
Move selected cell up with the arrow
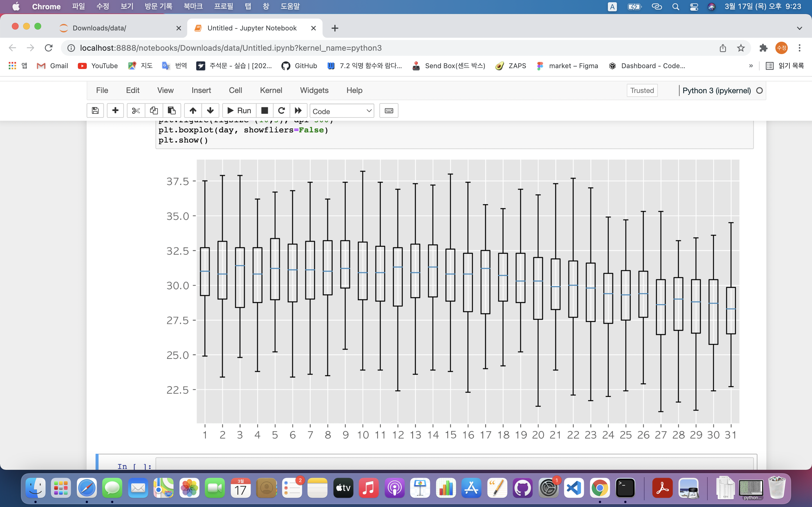(x=193, y=111)
